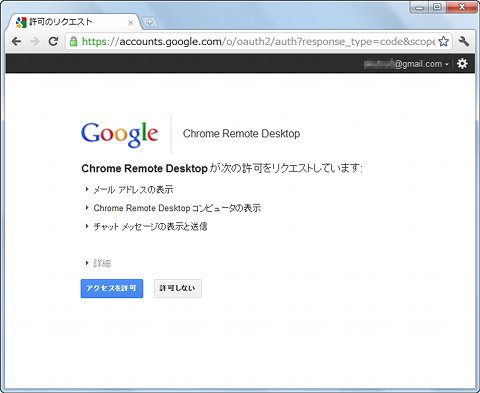Open the gmail.com account dropdown
The height and width of the screenshot is (393, 480).
click(x=406, y=64)
